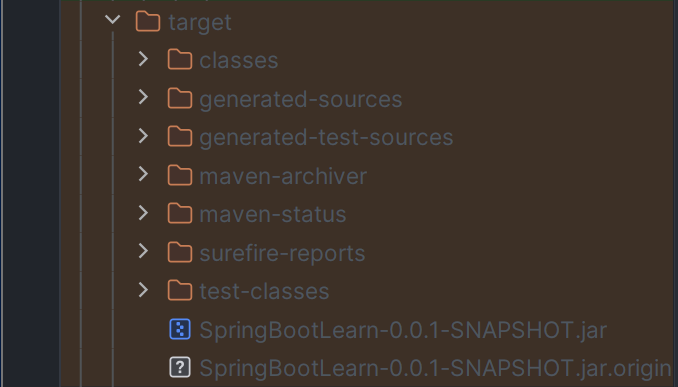
Task: Click the maven-status folder icon
Action: [180, 214]
